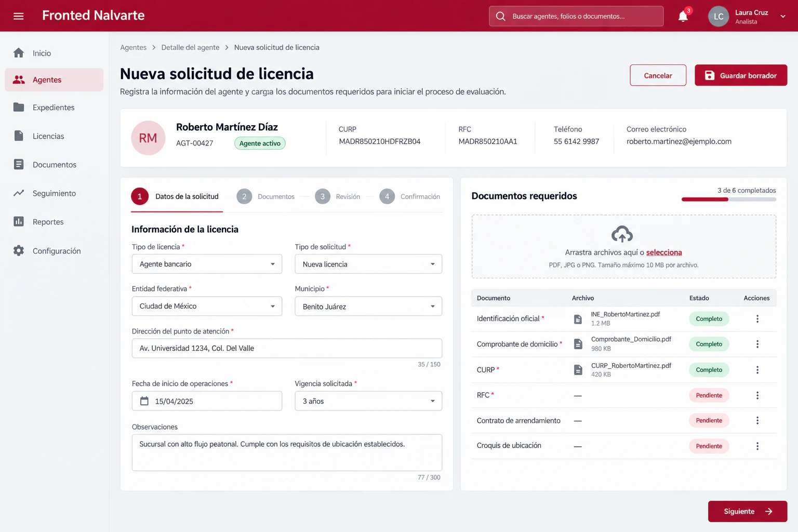
Task: Click the Cancelar button
Action: click(x=658, y=75)
